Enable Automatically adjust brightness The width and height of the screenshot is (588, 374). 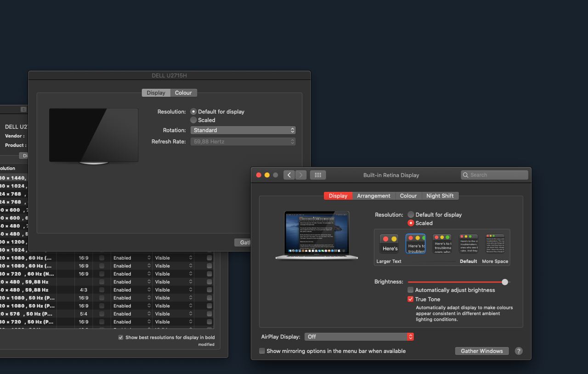(411, 290)
